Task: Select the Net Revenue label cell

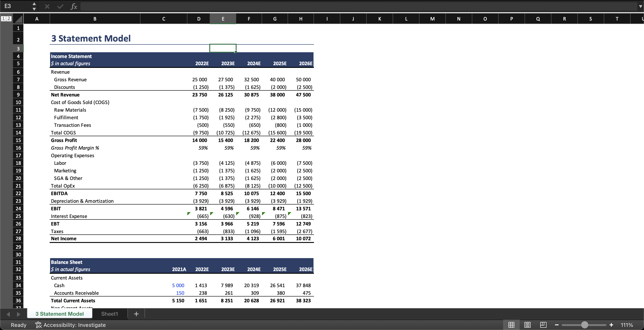Action: (x=65, y=95)
